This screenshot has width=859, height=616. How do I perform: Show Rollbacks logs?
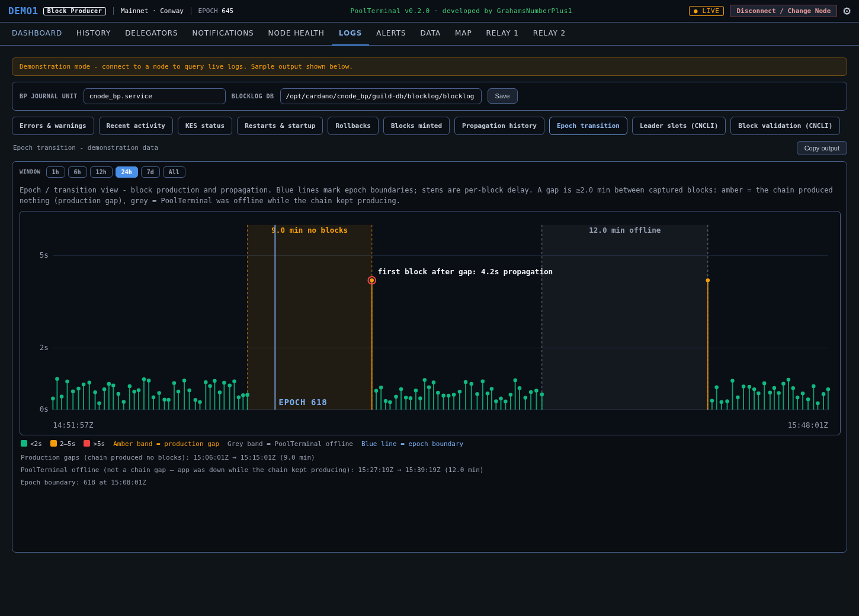click(x=353, y=126)
